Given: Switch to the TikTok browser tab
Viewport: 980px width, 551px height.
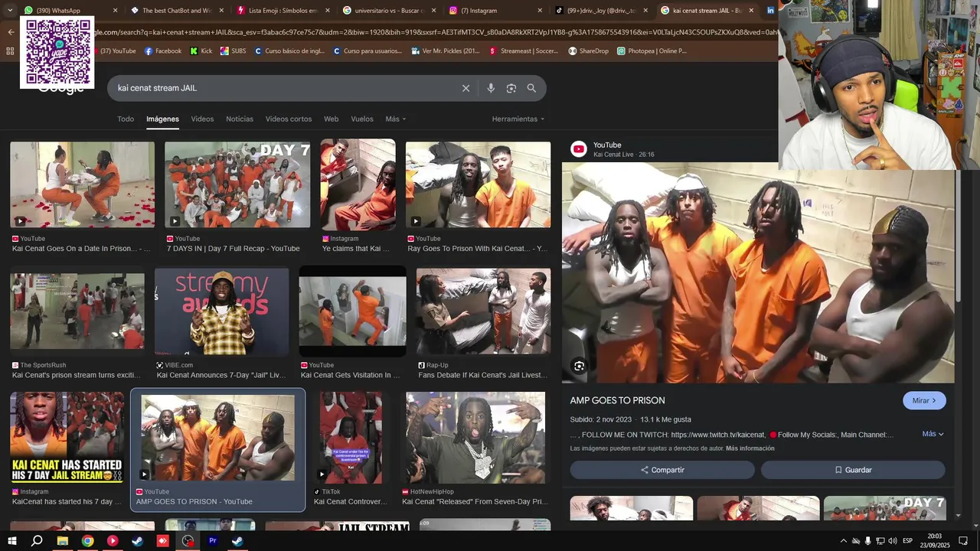Looking at the screenshot, I should (601, 11).
